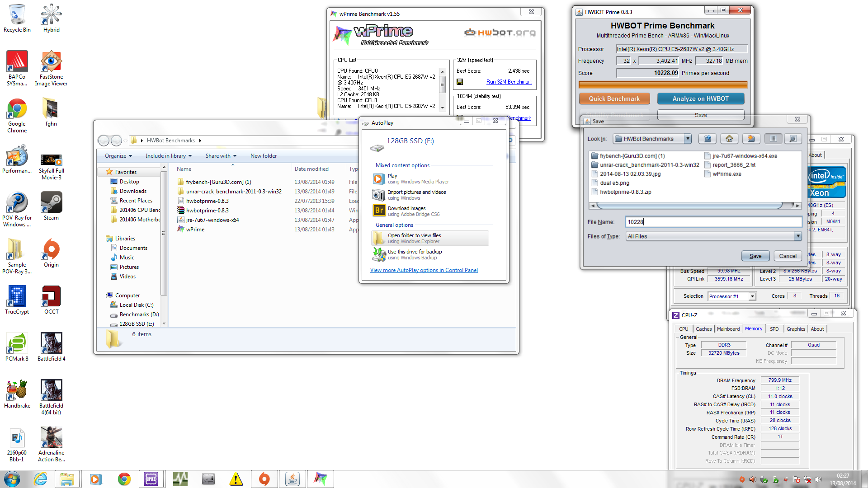
Task: Switch to Graphics tab in CPU-Z
Action: point(796,329)
